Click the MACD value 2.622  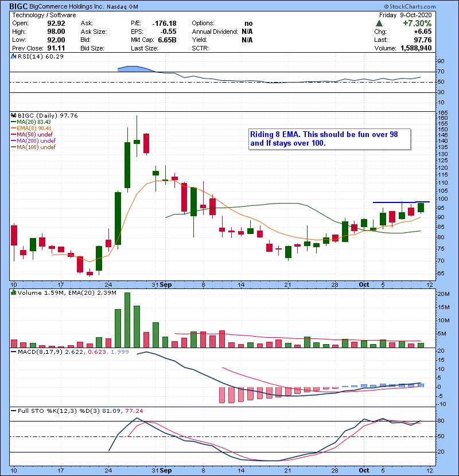74,352
